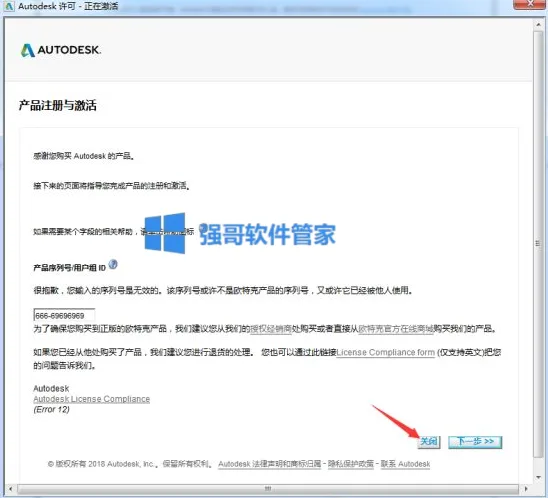Open Autodesk 法律声明和商标归属 link

pyautogui.click(x=269, y=464)
